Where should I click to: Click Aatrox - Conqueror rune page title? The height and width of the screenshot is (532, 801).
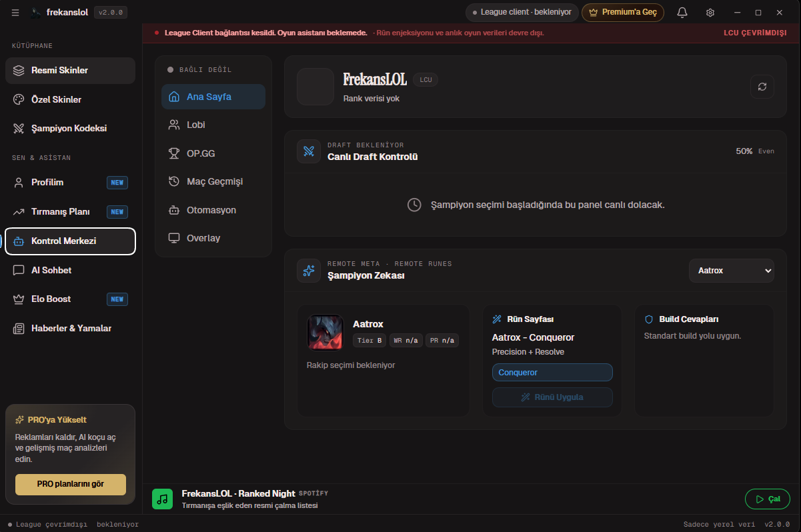[x=533, y=337]
